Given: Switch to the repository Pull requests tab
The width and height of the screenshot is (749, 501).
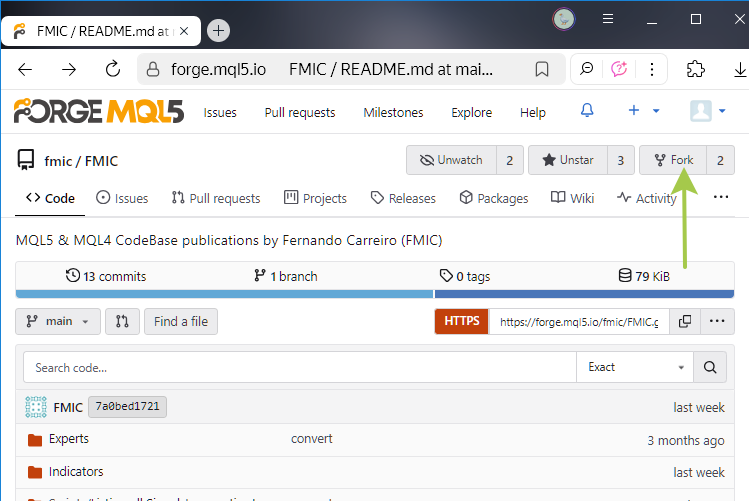Looking at the screenshot, I should click(216, 198).
